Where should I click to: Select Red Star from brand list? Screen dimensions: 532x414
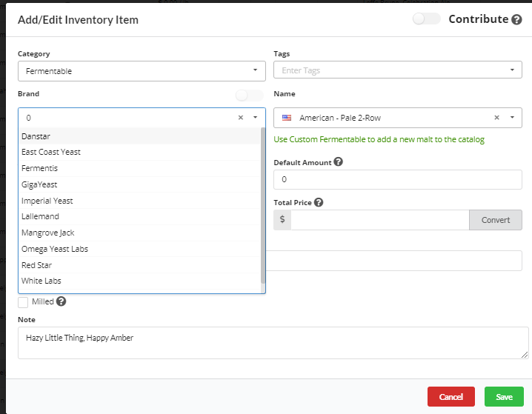click(139, 265)
